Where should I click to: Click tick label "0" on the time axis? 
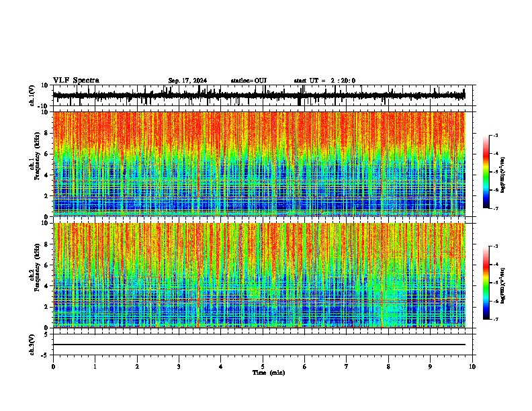point(53,367)
